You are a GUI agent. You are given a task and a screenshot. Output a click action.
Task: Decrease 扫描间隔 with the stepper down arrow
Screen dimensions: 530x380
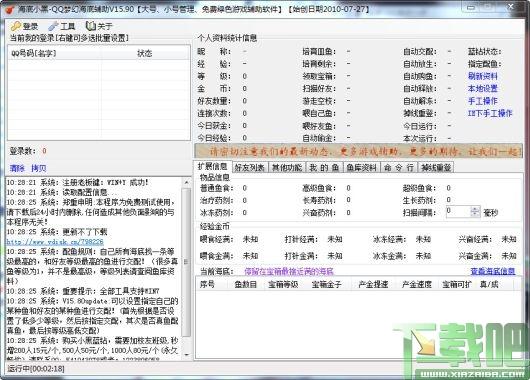(475, 215)
